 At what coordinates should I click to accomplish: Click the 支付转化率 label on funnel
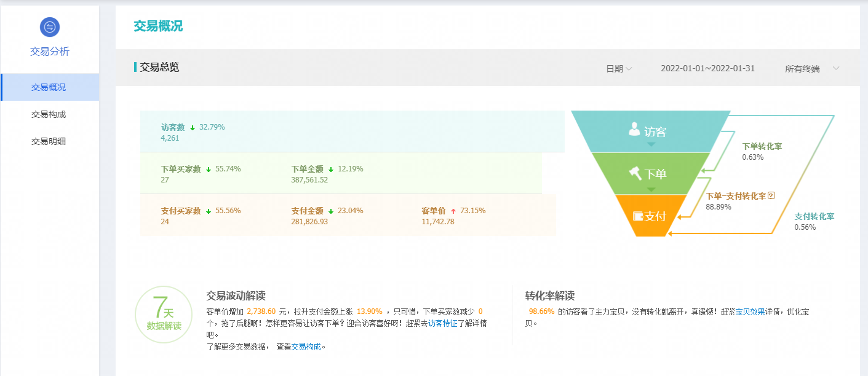pyautogui.click(x=814, y=216)
